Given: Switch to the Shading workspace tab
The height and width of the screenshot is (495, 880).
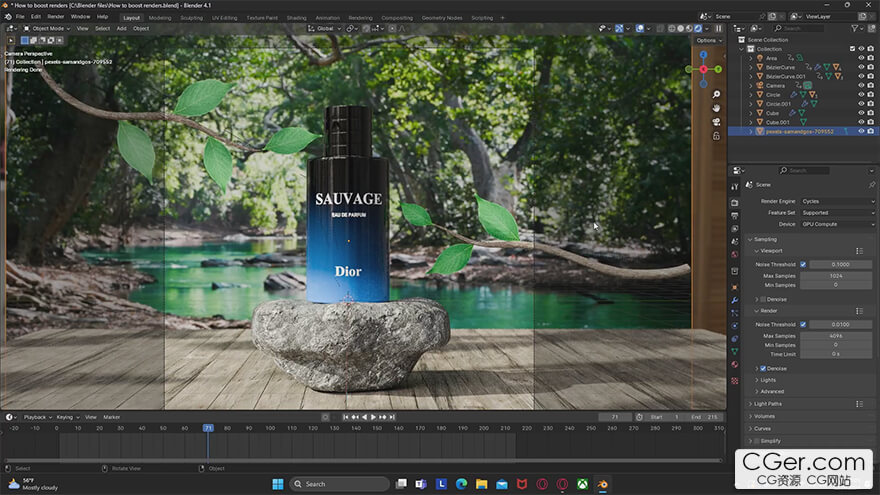Looking at the screenshot, I should [296, 18].
